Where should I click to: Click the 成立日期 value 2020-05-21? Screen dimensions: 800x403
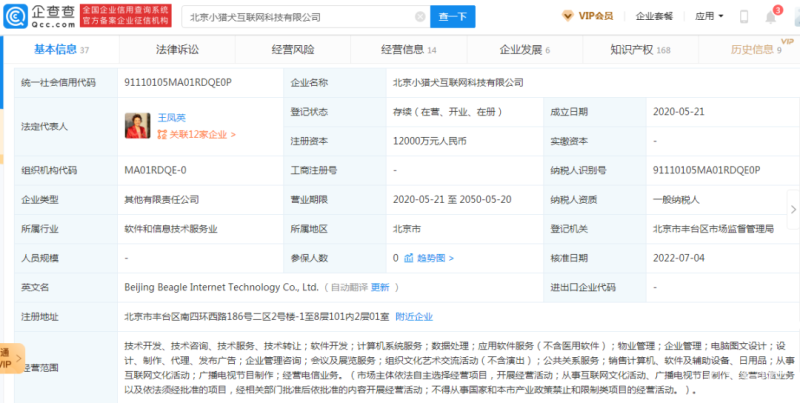[679, 112]
